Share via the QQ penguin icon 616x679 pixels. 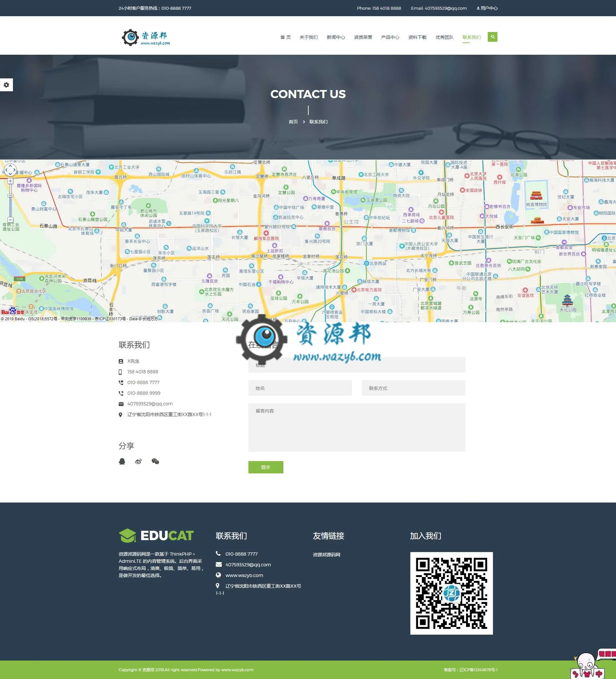pyautogui.click(x=122, y=461)
